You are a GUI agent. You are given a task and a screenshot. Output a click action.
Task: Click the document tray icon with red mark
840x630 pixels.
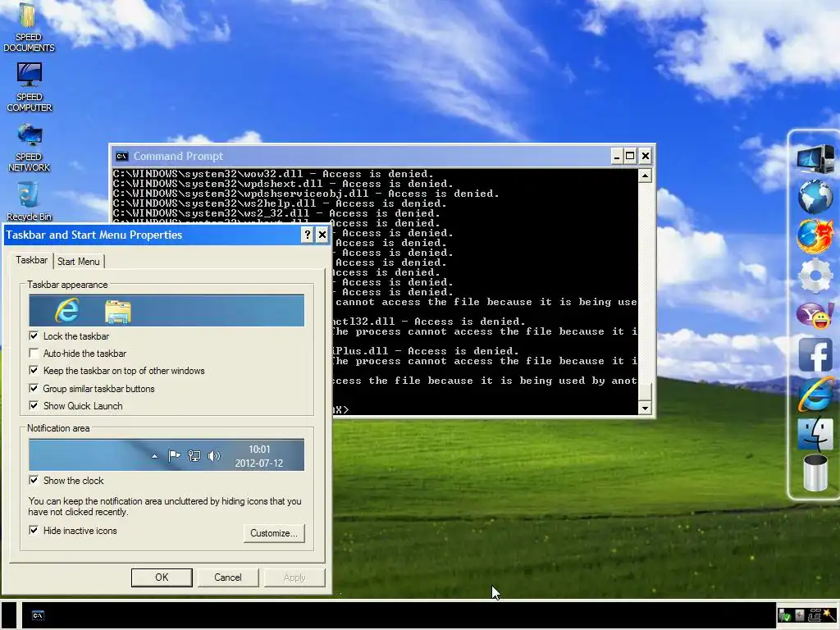point(800,615)
